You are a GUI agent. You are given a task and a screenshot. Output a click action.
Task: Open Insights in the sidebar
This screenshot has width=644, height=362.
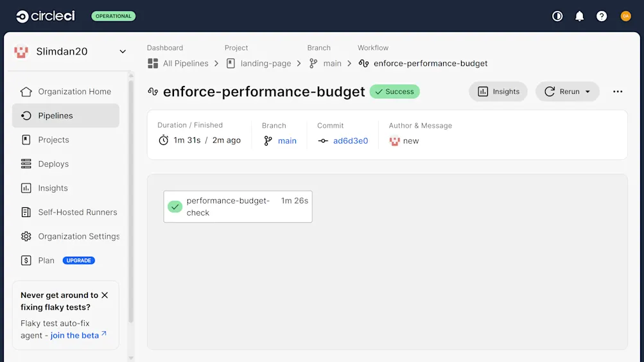tap(65, 188)
